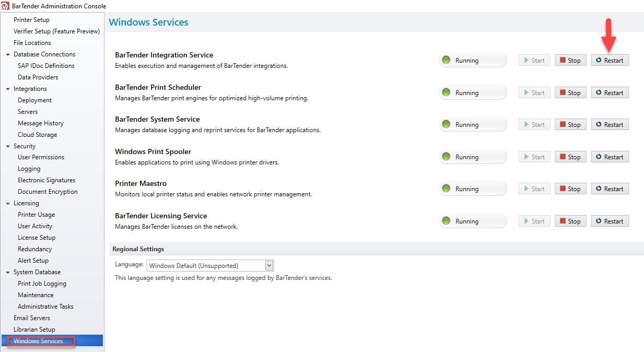The height and width of the screenshot is (352, 644).
Task: Collapse the Integrations tree node
Action: (8, 89)
